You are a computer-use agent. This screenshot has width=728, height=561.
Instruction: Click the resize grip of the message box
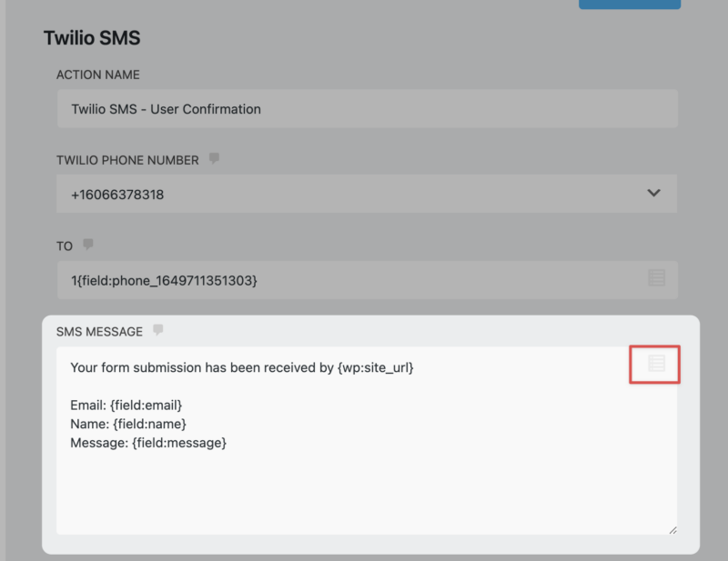[673, 528]
